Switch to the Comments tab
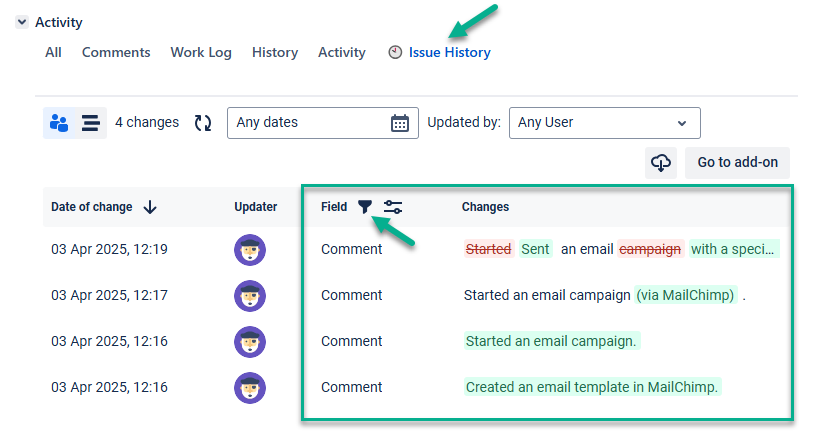This screenshot has width=813, height=434. (116, 52)
